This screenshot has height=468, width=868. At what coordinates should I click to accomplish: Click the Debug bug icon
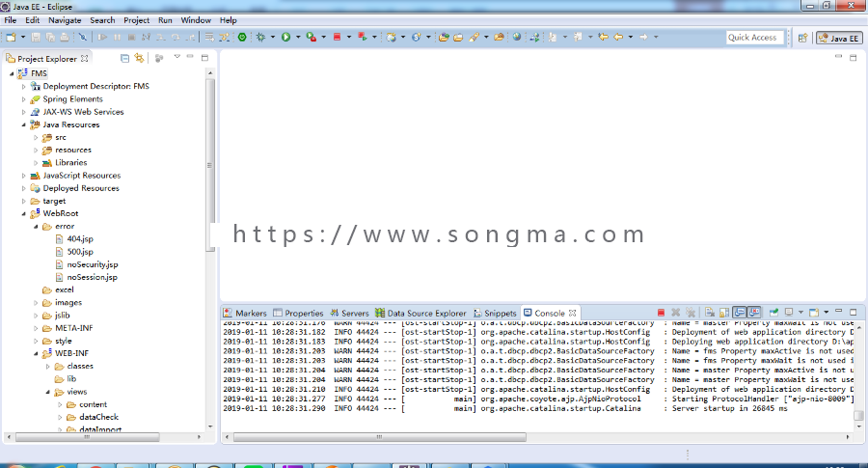(x=260, y=37)
